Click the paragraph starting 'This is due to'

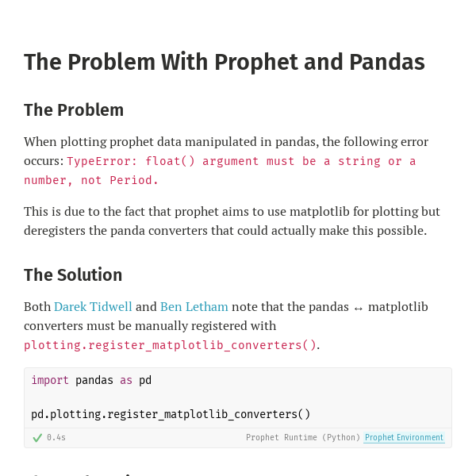tap(232, 221)
